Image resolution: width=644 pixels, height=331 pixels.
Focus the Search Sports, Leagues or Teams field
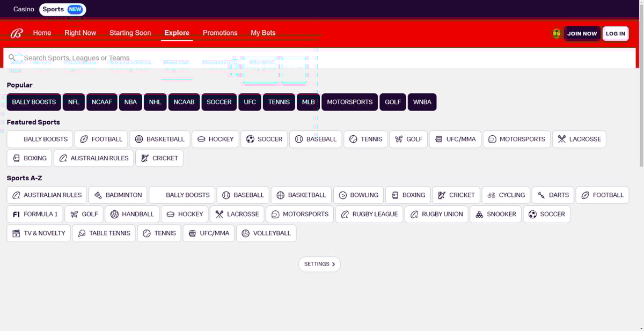[x=319, y=58]
